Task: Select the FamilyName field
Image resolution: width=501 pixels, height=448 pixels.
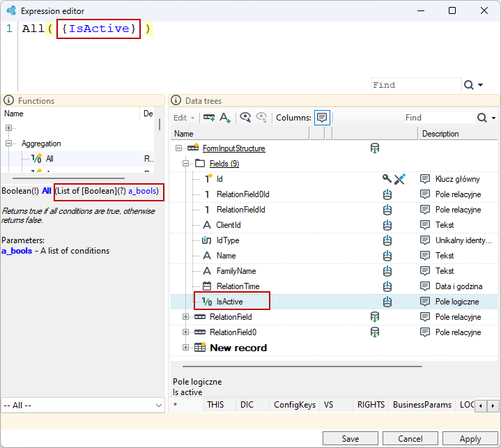Action: (x=236, y=271)
